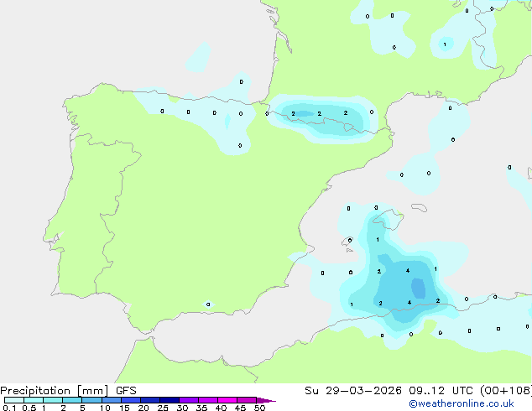
Task: Click the Menorca island outline
Action: click(x=420, y=207)
